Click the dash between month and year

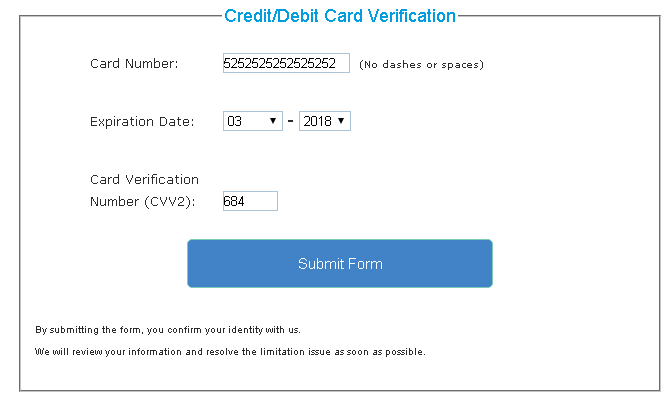[x=291, y=121]
